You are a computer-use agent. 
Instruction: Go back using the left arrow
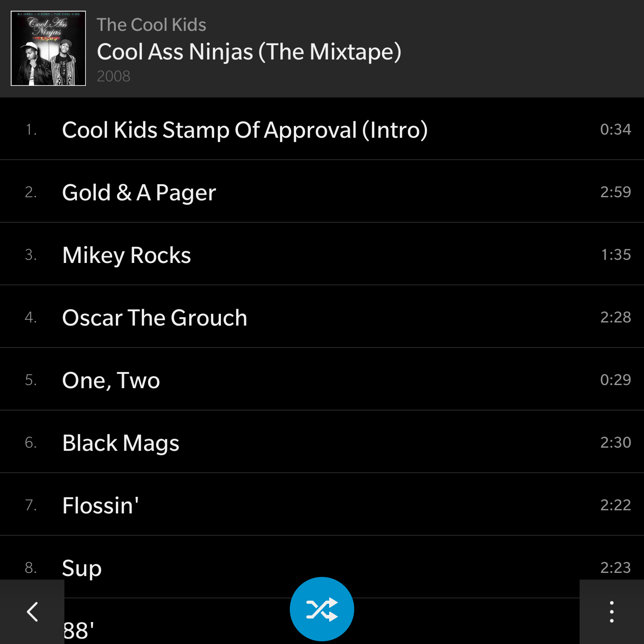click(x=32, y=612)
